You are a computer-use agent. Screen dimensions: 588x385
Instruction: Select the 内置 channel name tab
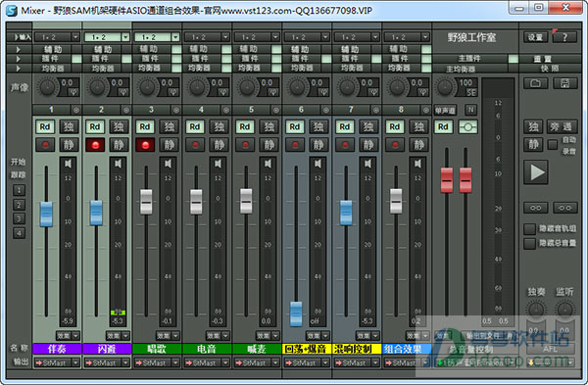click(x=107, y=349)
